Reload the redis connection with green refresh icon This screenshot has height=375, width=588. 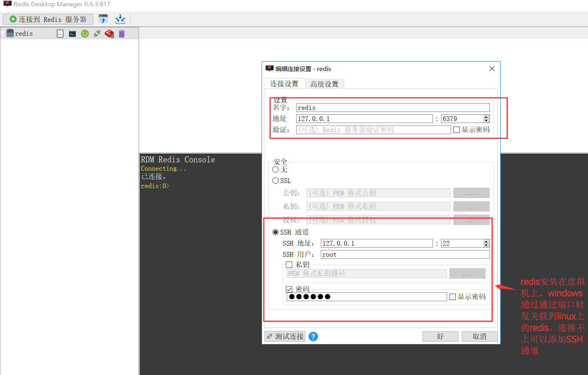coord(85,34)
